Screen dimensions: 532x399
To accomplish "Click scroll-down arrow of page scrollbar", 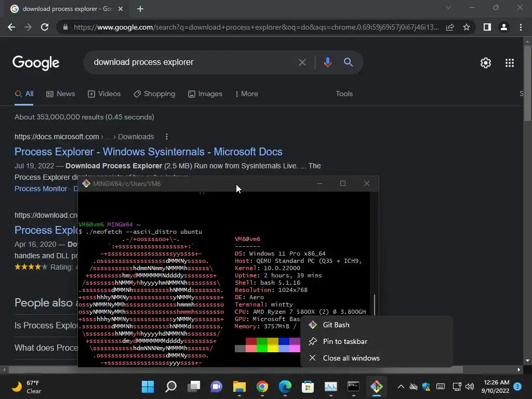I will [527, 361].
